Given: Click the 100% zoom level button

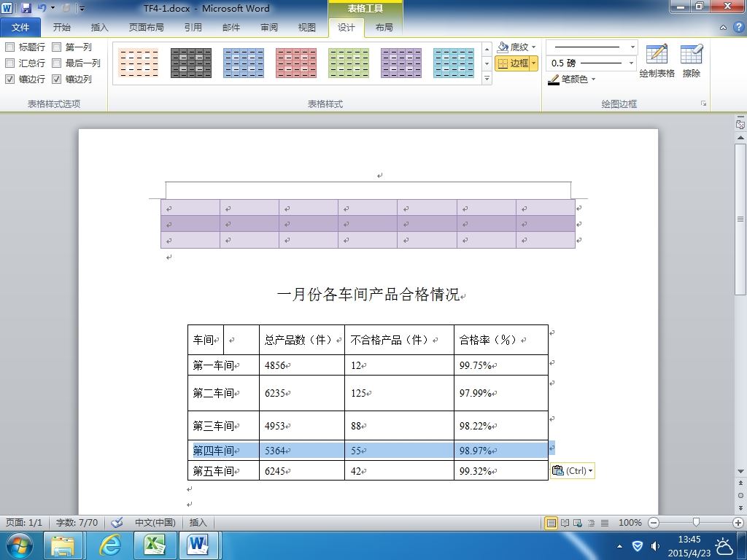Looking at the screenshot, I should [630, 523].
